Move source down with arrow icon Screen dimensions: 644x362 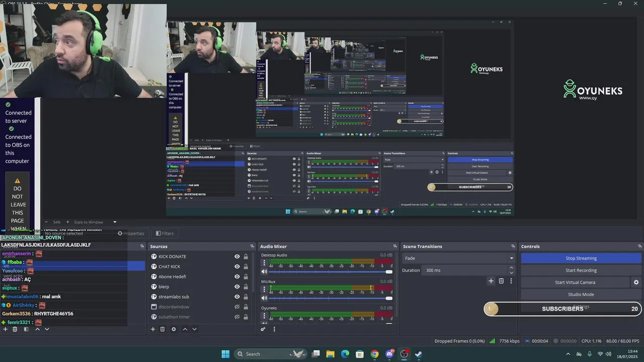coord(194,329)
